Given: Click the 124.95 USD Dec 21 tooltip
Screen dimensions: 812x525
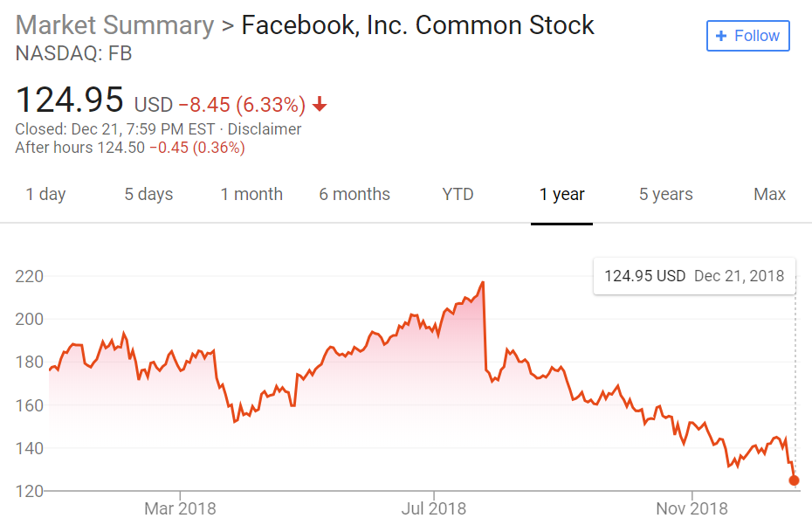Looking at the screenshot, I should pyautogui.click(x=694, y=276).
